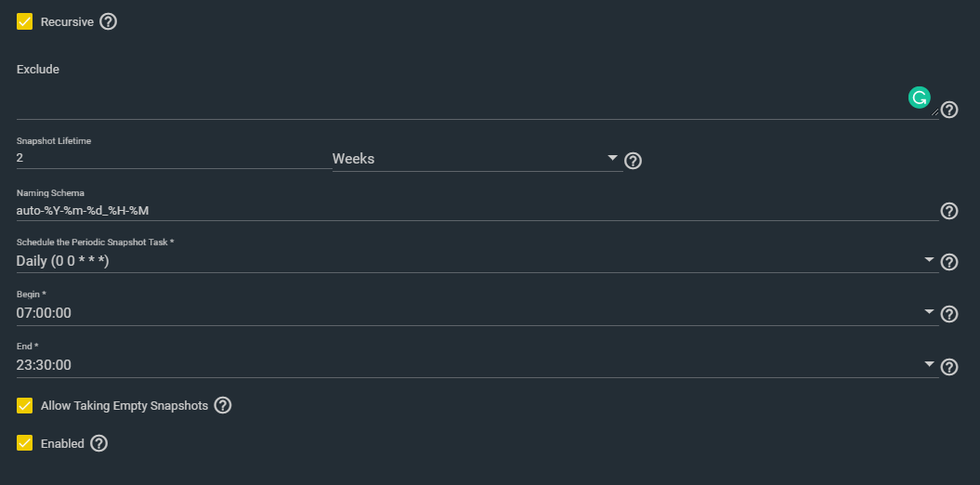Open the End time 23:30:00 dropdown
This screenshot has height=485, width=980.
point(477,365)
